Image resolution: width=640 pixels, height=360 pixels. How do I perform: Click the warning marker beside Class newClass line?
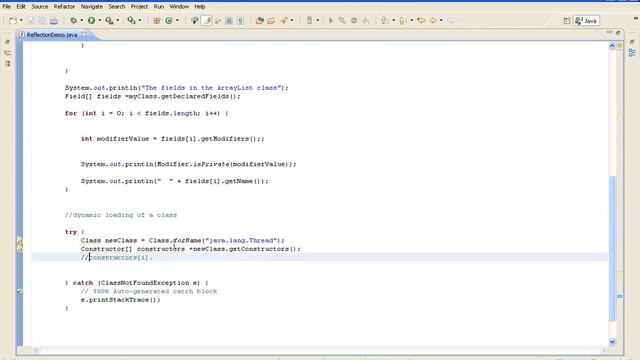pos(19,240)
